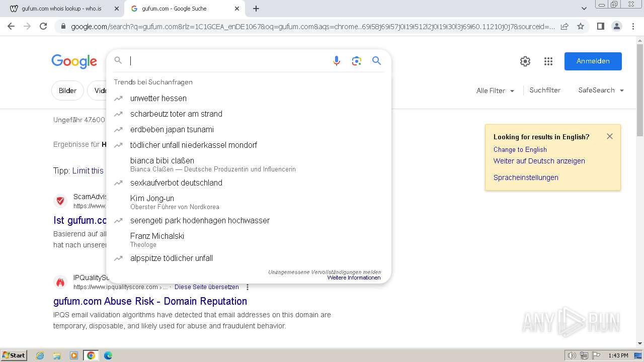Click the voice search microphone icon
644x362 pixels.
point(337,61)
